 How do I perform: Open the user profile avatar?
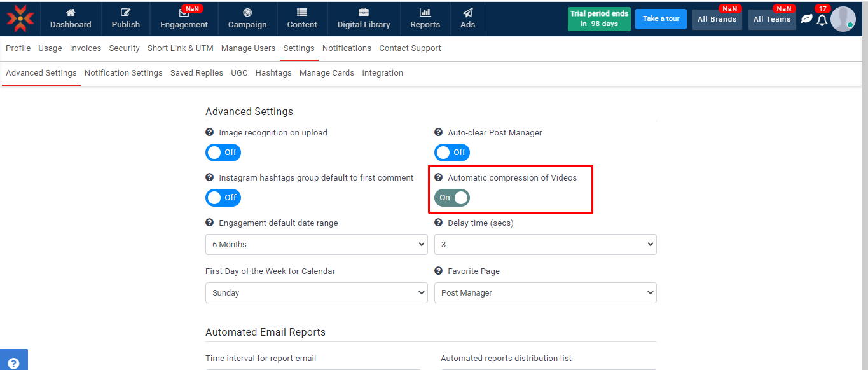point(843,19)
